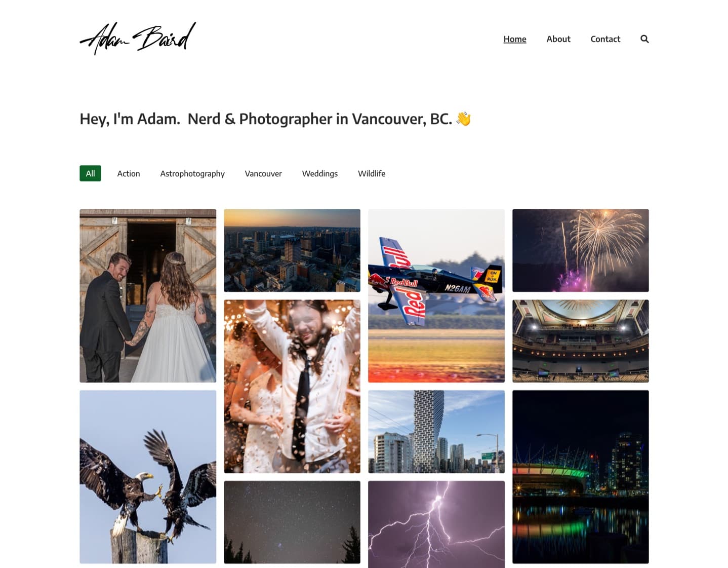The width and height of the screenshot is (728, 568).
Task: View the fireworks thumbnail
Action: pos(580,250)
